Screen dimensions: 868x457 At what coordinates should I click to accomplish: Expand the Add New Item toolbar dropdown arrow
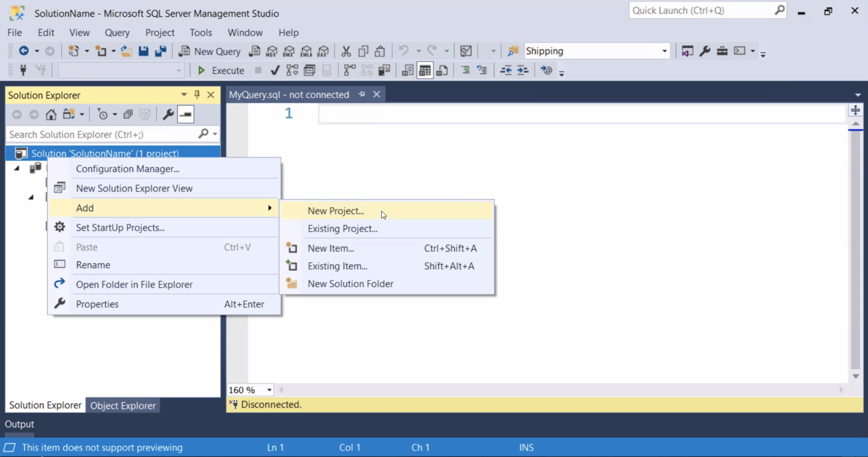[x=113, y=51]
